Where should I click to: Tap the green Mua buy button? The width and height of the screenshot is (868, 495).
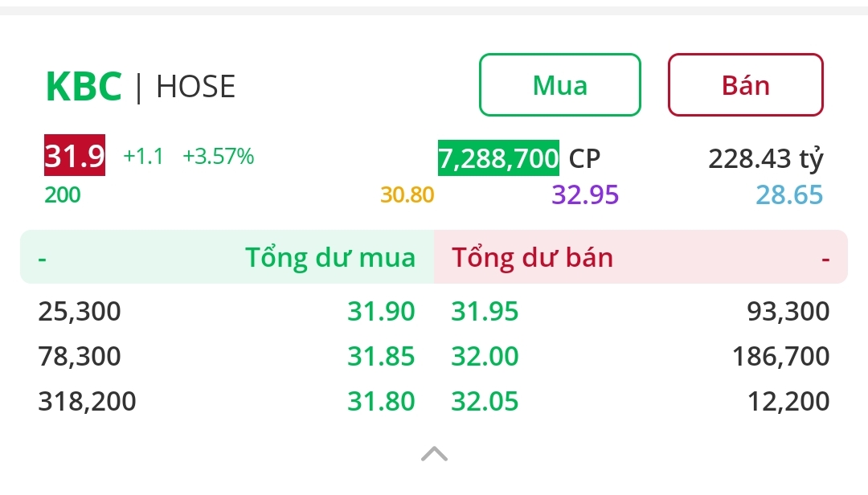point(560,85)
